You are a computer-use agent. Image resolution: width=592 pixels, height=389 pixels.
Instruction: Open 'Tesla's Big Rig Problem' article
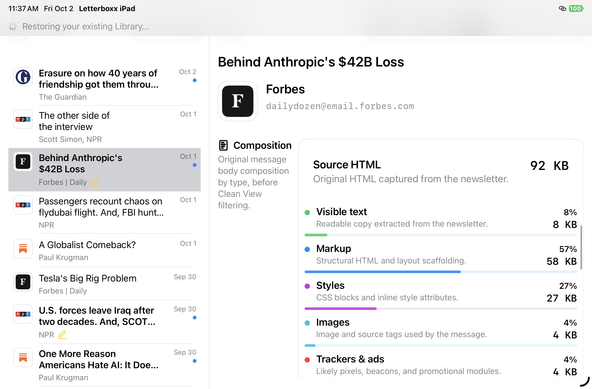pos(105,284)
